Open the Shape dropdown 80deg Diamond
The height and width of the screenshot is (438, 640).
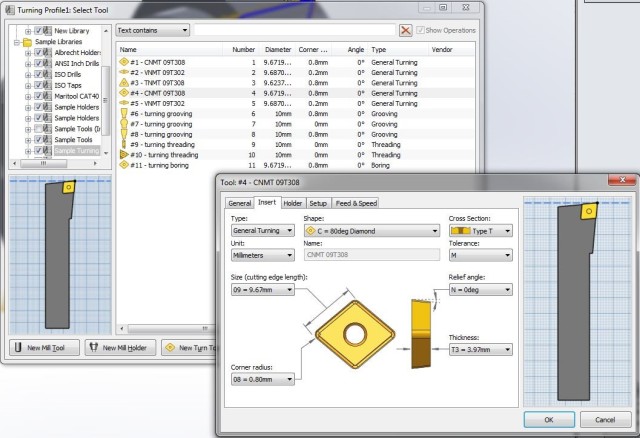click(x=371, y=231)
